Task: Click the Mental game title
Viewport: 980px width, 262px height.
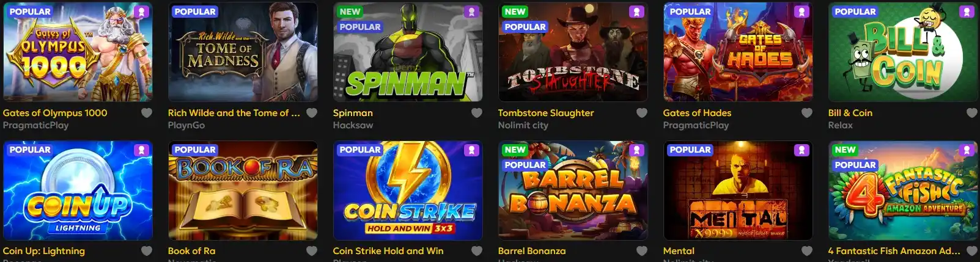Action: coord(679,251)
